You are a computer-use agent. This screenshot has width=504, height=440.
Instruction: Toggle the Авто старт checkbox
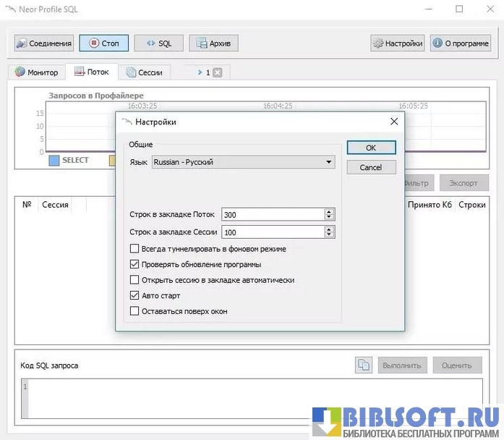(134, 295)
